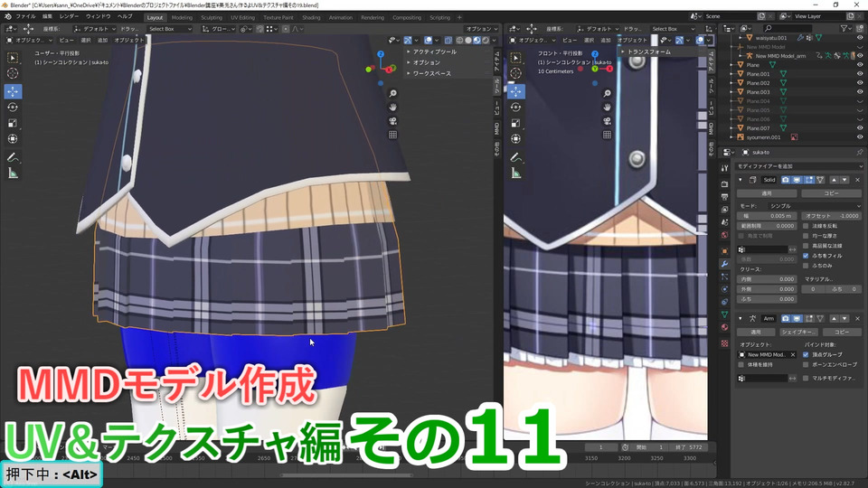Select Plane.001 in the outliner
868x488 pixels.
click(x=758, y=74)
